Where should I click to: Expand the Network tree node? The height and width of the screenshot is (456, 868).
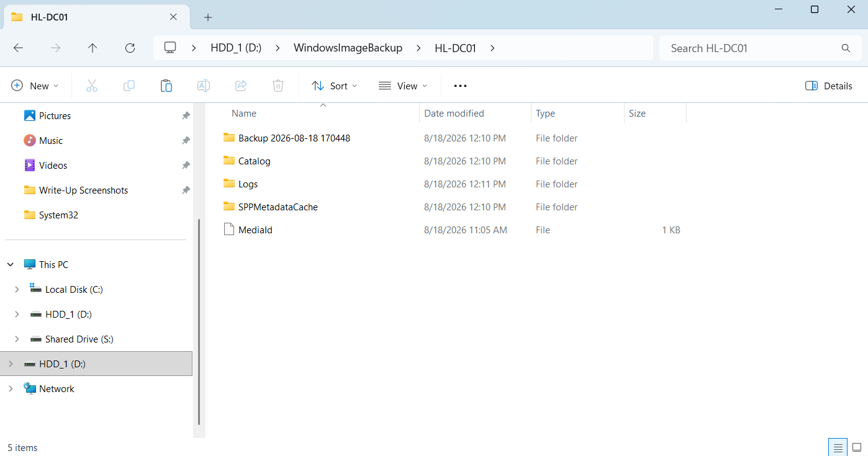(x=11, y=389)
